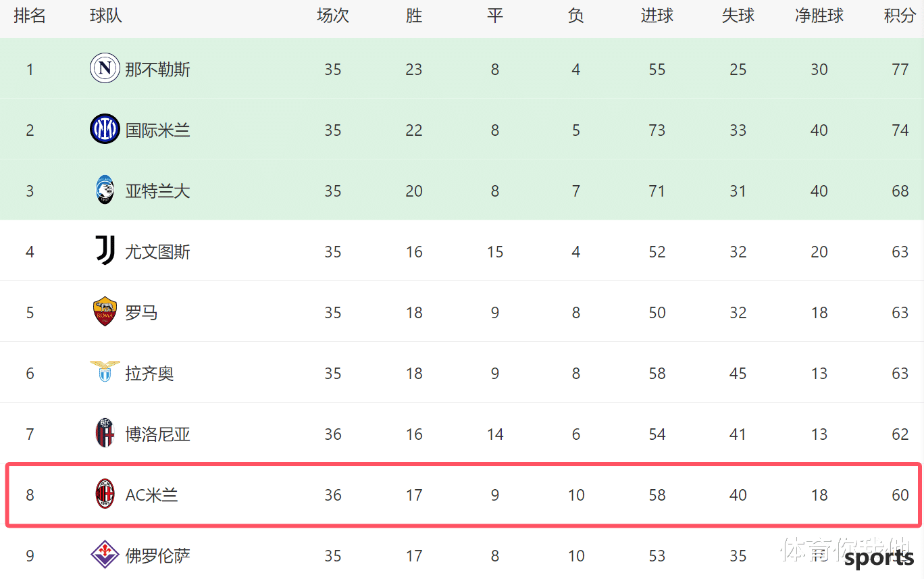The image size is (924, 579).
Task: Click the Inter Milan team logo
Action: [105, 129]
